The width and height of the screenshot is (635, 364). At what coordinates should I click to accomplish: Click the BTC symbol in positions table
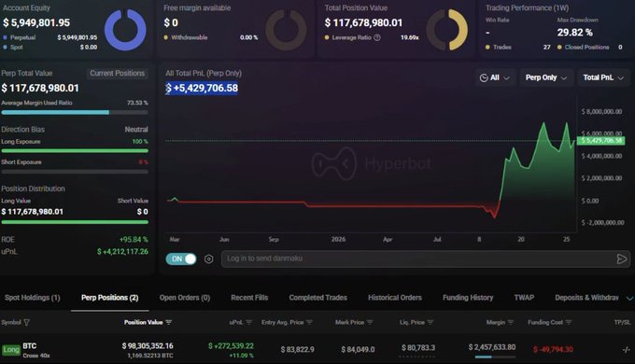point(30,346)
